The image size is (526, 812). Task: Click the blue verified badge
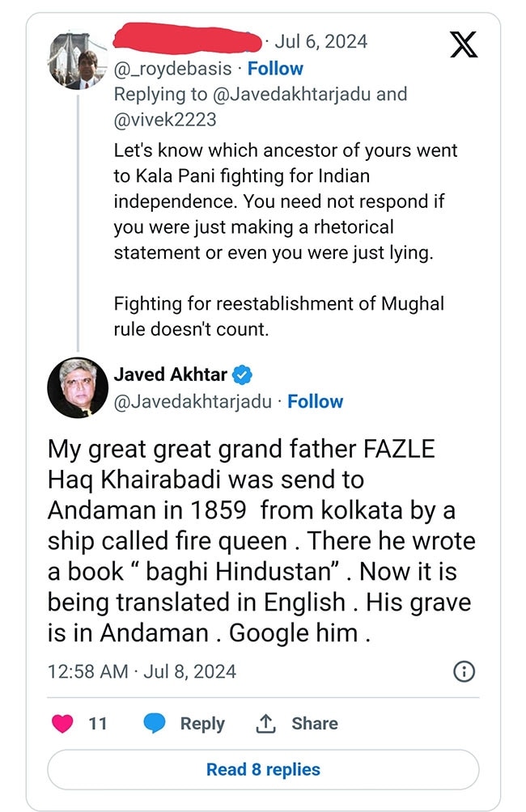(x=242, y=374)
